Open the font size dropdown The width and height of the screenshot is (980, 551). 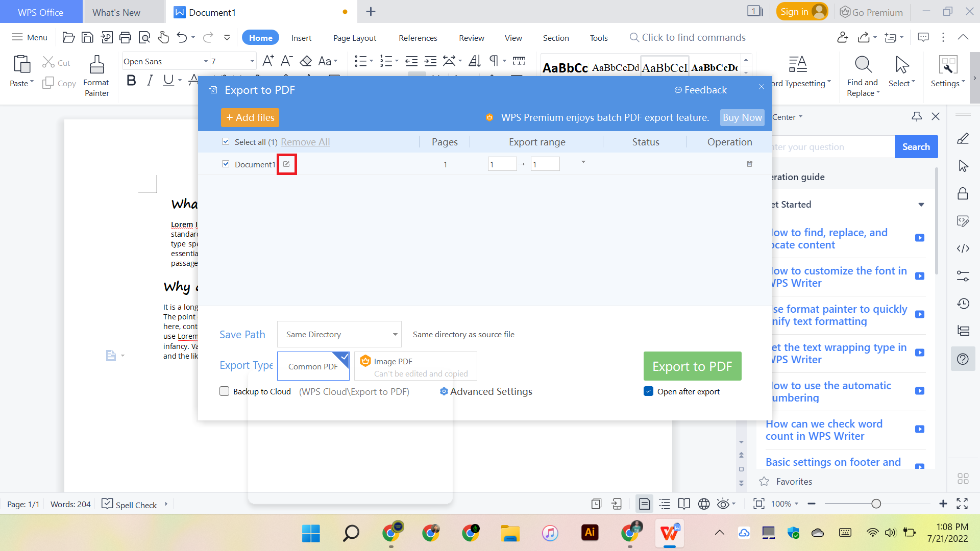[252, 61]
